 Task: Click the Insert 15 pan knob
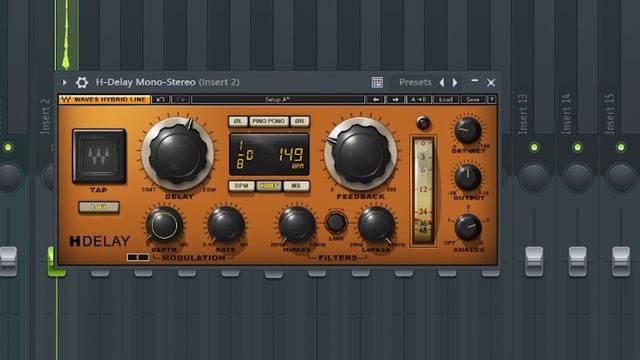[x=621, y=177]
